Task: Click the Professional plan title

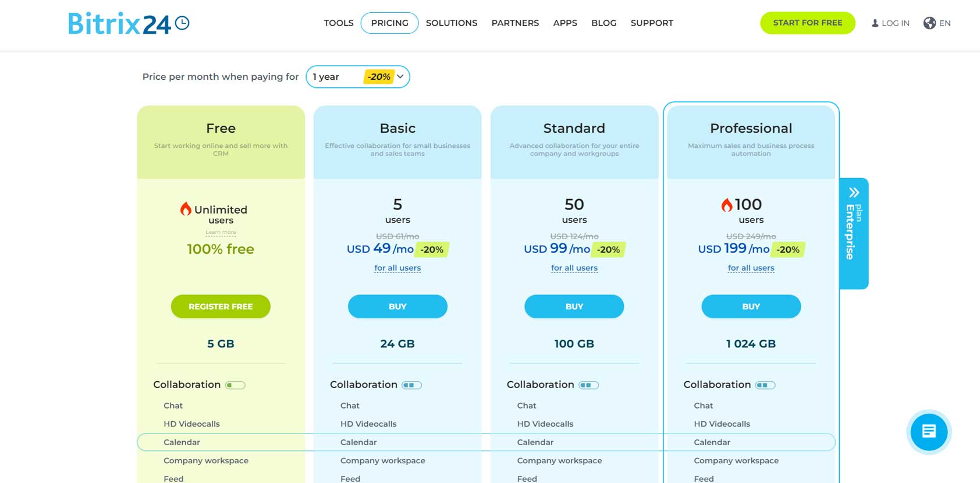Action: click(x=751, y=128)
